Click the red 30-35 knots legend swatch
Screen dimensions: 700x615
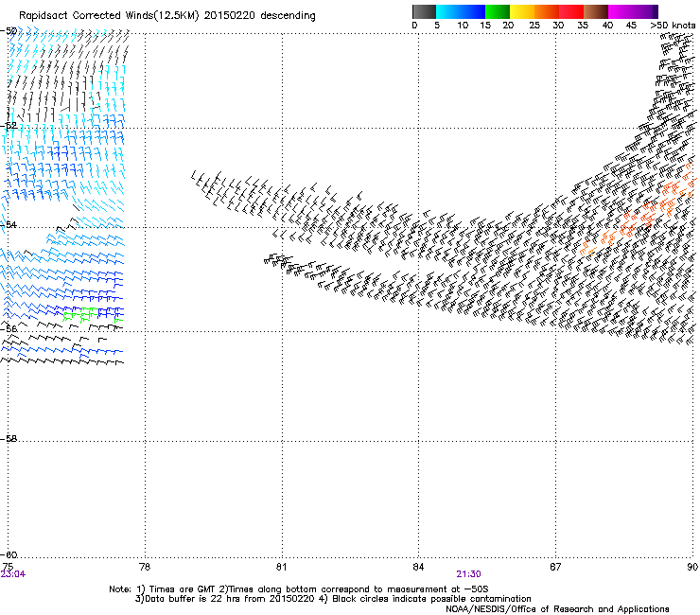pyautogui.click(x=571, y=11)
